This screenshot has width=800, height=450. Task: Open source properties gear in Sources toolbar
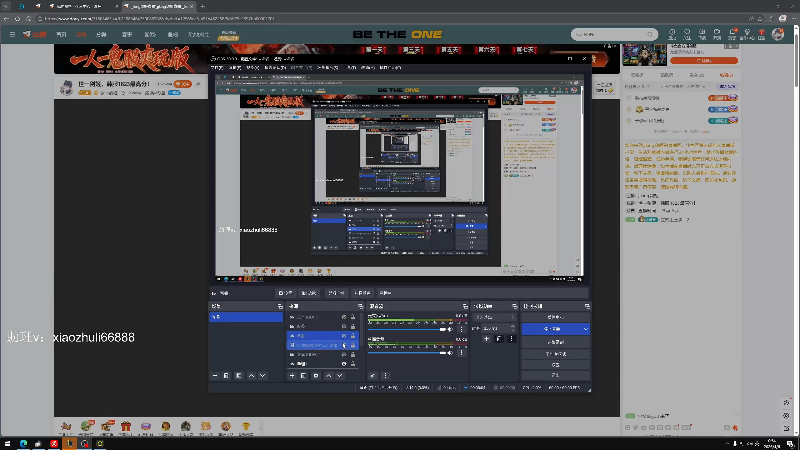coord(316,376)
